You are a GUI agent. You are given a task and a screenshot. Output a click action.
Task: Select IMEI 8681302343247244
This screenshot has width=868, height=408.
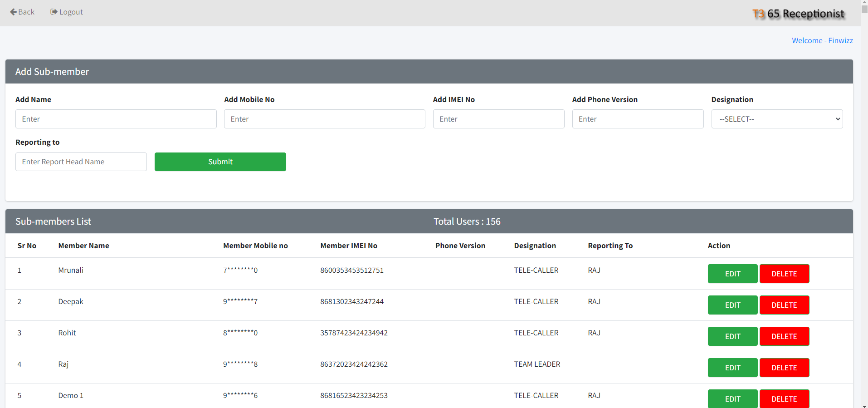[x=352, y=301]
